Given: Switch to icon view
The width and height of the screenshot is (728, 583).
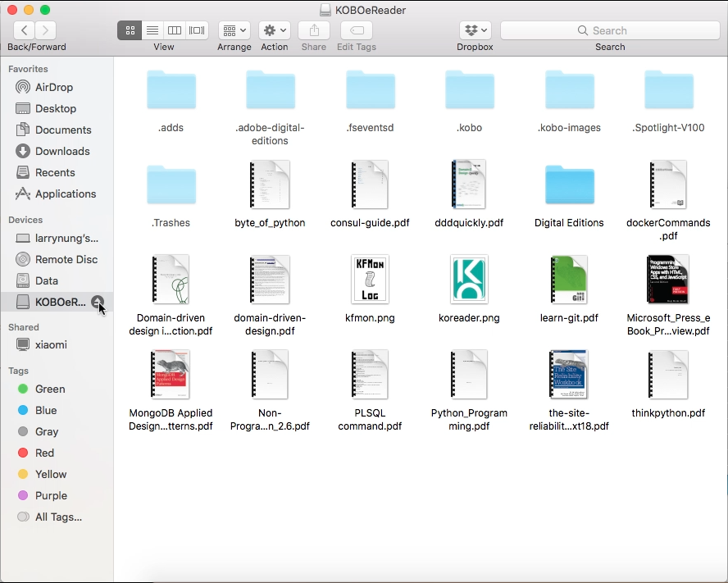Looking at the screenshot, I should click(x=130, y=30).
